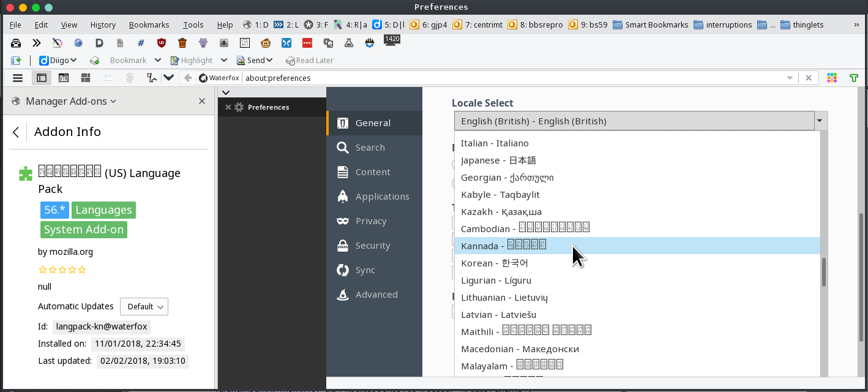
Task: Open the Help menu
Action: [x=225, y=24]
